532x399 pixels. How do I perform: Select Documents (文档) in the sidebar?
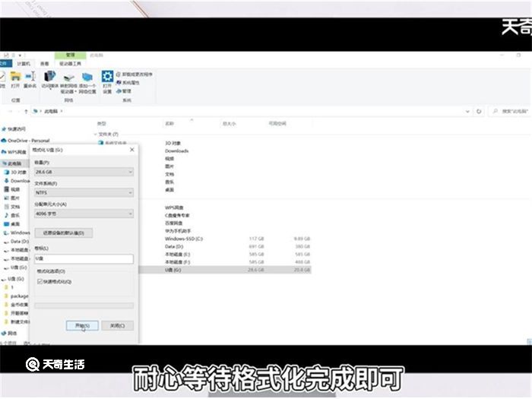pos(12,207)
